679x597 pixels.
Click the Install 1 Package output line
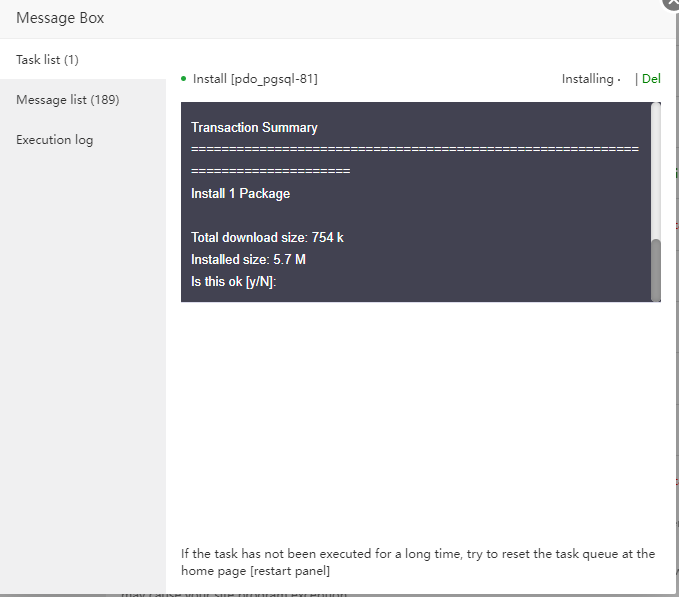(x=240, y=194)
